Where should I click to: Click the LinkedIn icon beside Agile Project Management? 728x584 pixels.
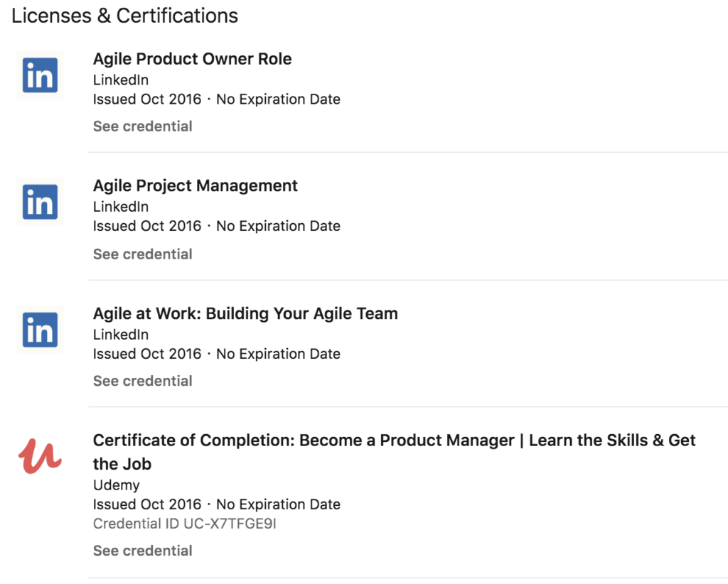coord(40,202)
